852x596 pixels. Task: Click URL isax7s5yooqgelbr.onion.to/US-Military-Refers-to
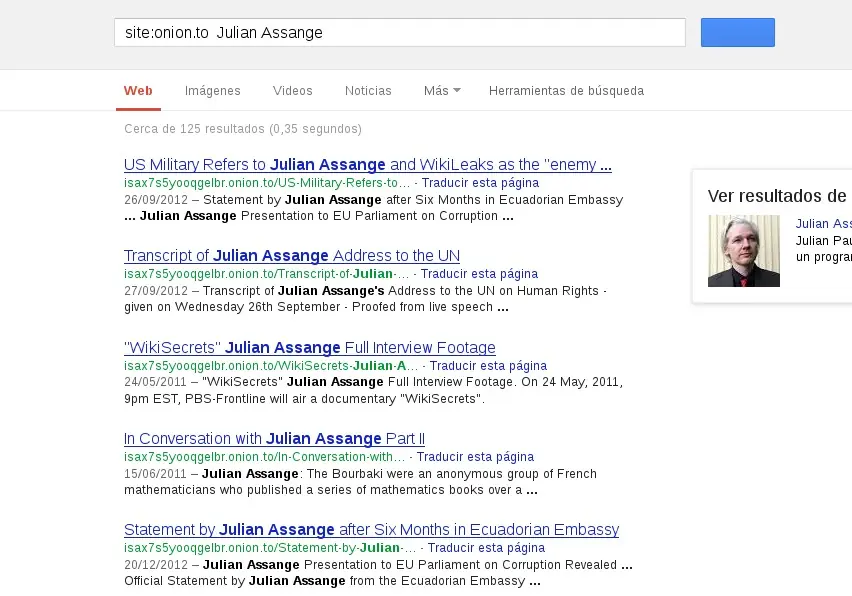[x=267, y=183]
